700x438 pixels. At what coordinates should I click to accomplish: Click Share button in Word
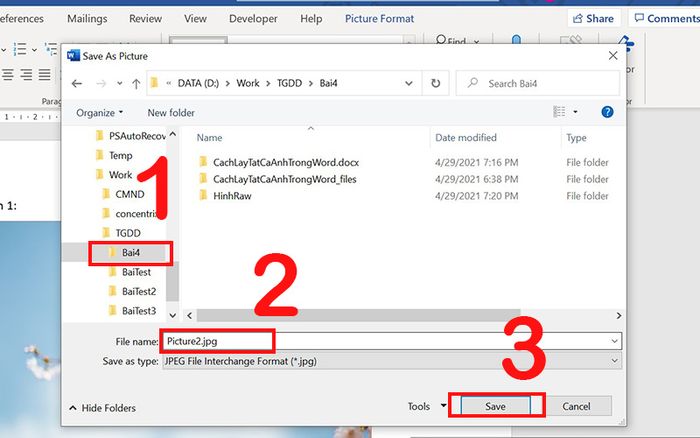pos(594,19)
